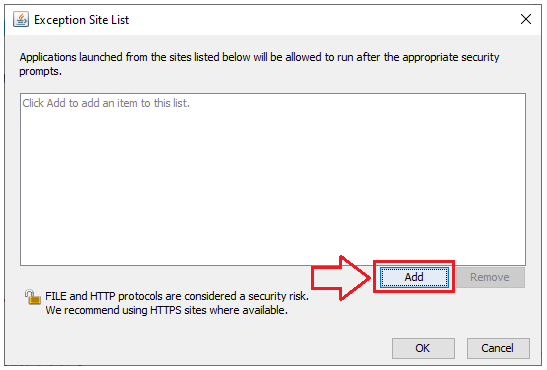Confirm the dialog with OK
Image resolution: width=547 pixels, height=370 pixels.
click(423, 348)
